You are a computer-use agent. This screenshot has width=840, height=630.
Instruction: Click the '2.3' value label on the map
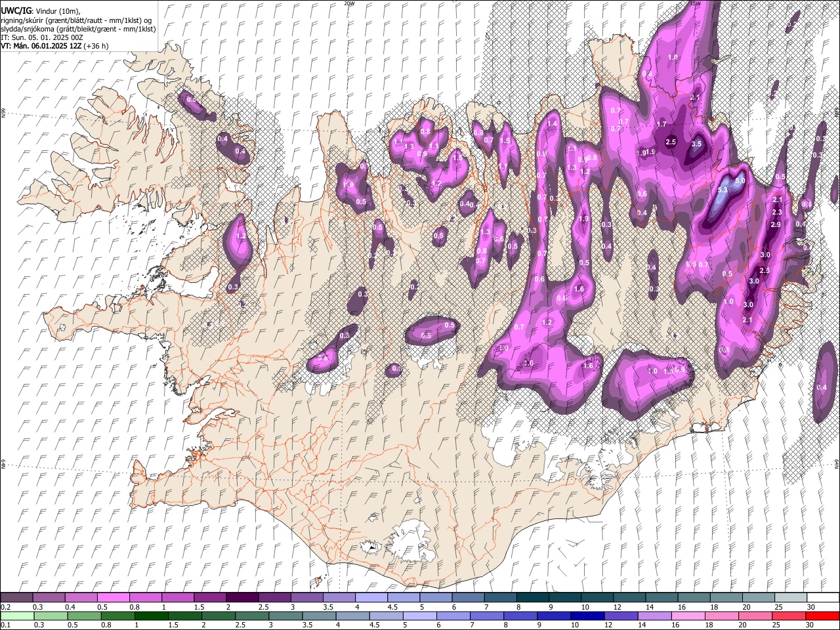[777, 212]
